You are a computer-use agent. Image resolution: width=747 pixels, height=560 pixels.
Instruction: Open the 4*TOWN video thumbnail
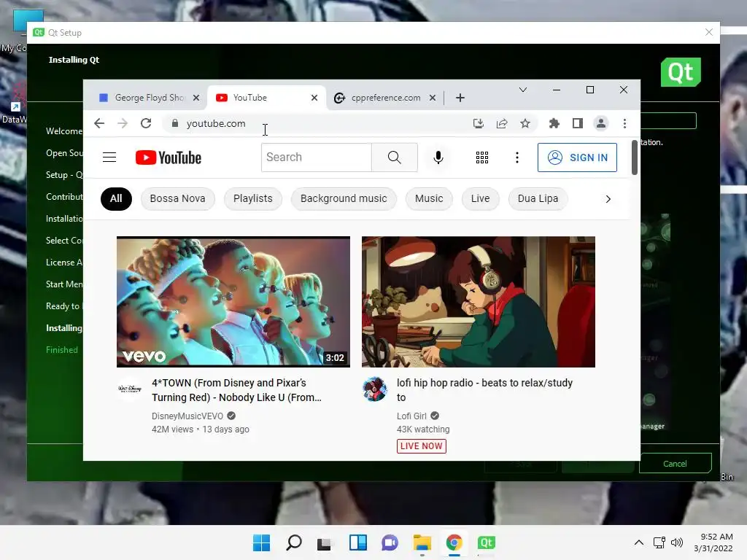[x=233, y=302]
